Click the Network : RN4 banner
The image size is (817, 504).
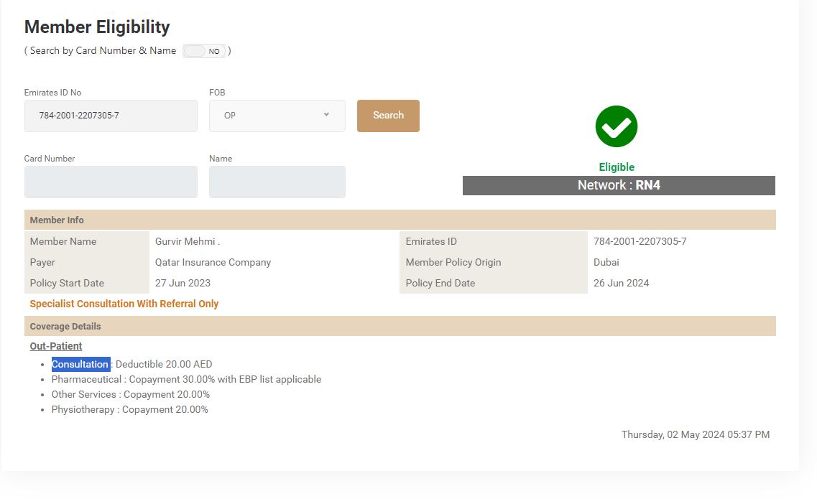tap(619, 185)
